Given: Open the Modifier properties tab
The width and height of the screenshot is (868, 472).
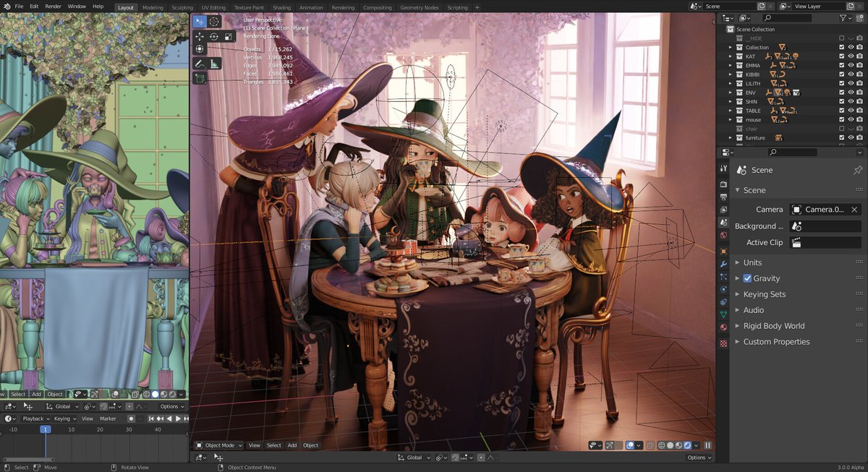Looking at the screenshot, I should coord(723,264).
